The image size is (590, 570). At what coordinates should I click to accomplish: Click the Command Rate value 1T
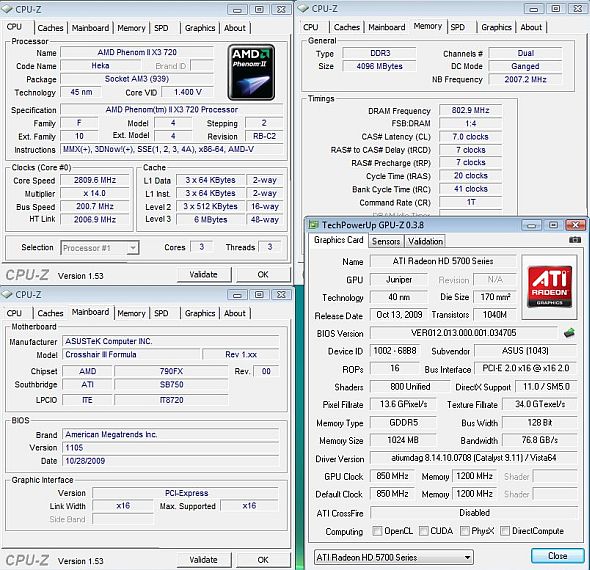point(470,202)
